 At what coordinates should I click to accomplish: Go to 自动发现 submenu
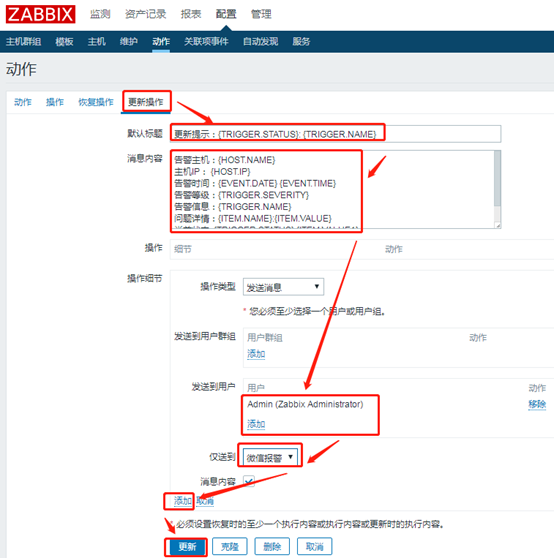[x=260, y=42]
